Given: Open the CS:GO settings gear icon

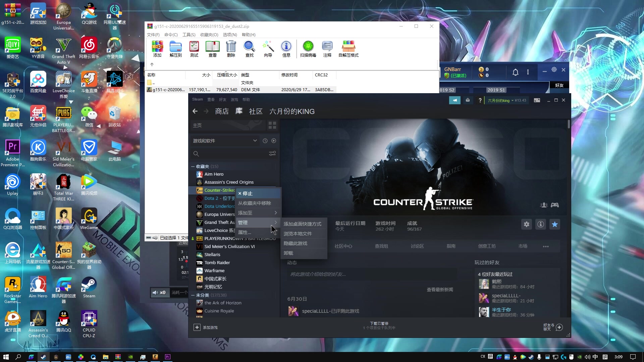Looking at the screenshot, I should point(527,224).
